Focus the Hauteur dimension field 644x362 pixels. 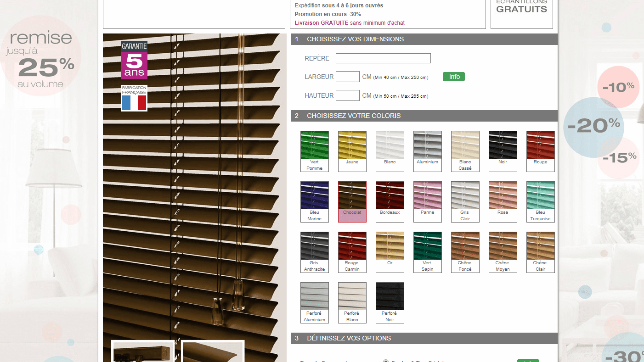pos(348,95)
